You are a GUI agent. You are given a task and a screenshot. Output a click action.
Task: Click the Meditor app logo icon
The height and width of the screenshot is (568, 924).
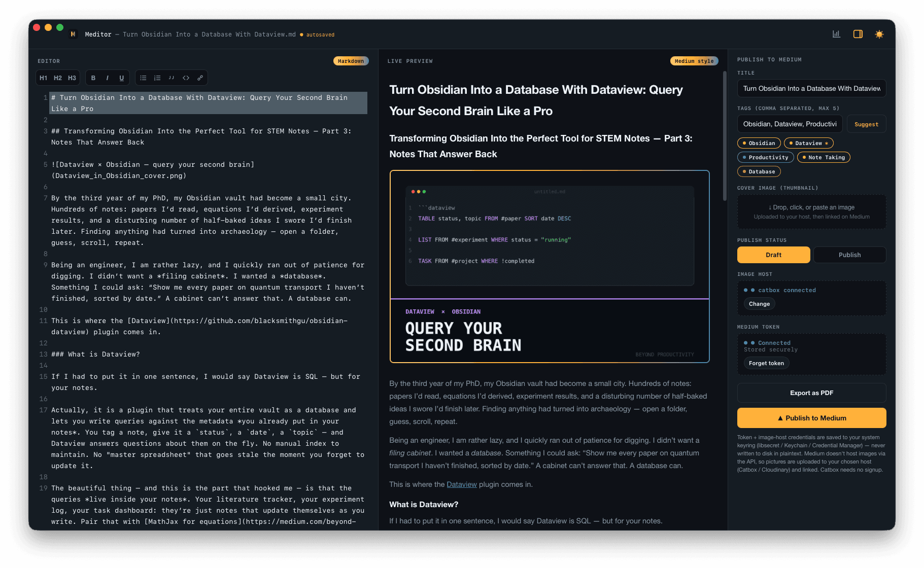(73, 34)
